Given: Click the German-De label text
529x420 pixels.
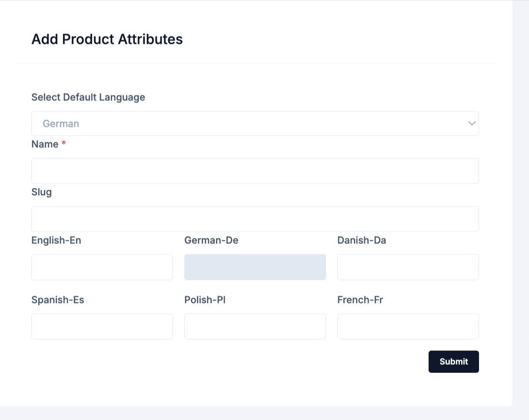Looking at the screenshot, I should click(x=211, y=240).
